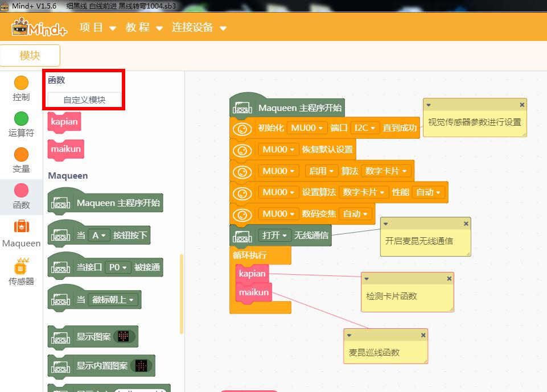This screenshot has width=547, height=392.
Task: Click 视觉传感器参数进行设置 comment text
Action: (x=475, y=122)
